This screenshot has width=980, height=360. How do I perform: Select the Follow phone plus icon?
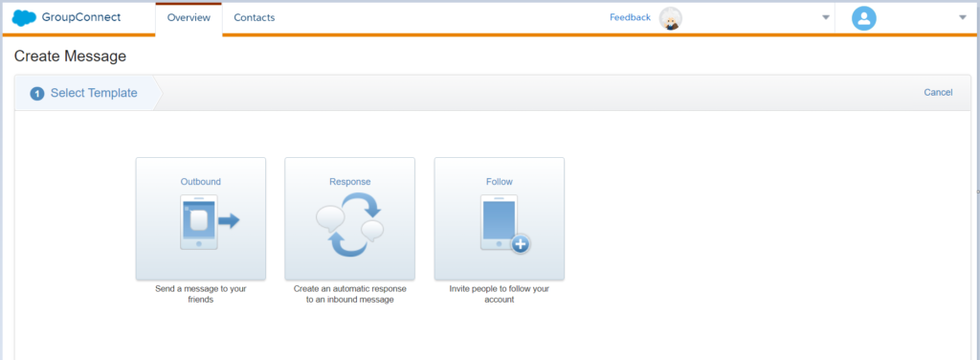pyautogui.click(x=505, y=224)
